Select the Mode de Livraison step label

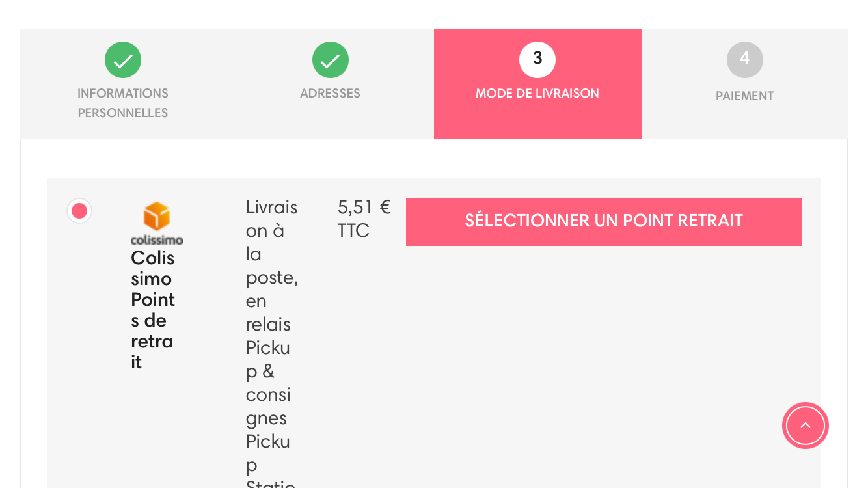pyautogui.click(x=537, y=93)
